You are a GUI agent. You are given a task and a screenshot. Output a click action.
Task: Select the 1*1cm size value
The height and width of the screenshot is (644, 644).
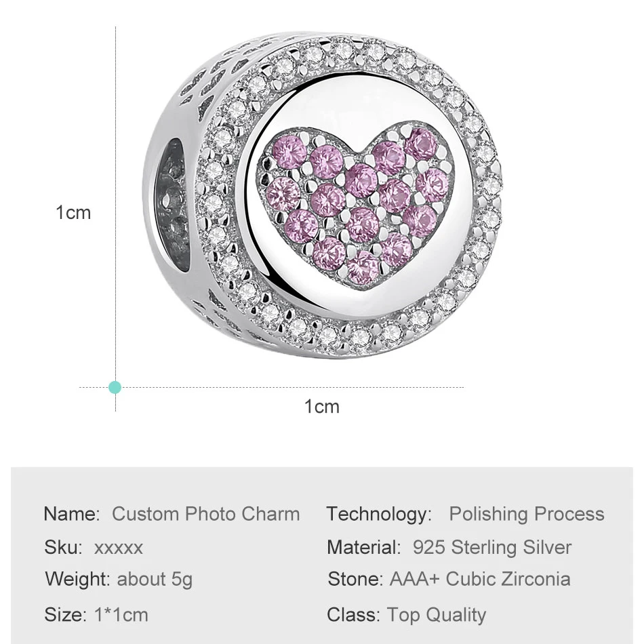(x=121, y=615)
